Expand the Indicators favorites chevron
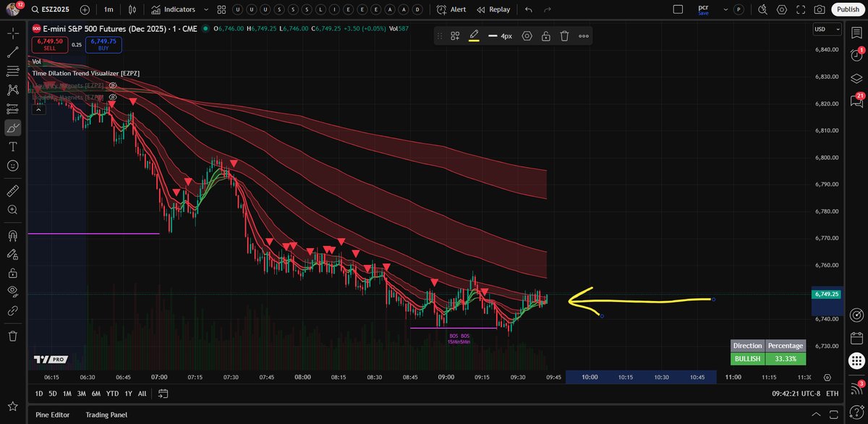868x424 pixels. tap(207, 9)
